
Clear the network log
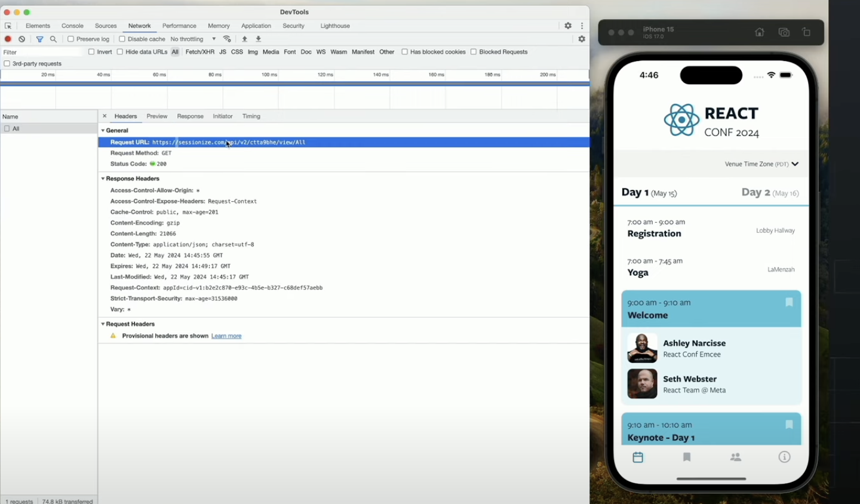click(22, 38)
